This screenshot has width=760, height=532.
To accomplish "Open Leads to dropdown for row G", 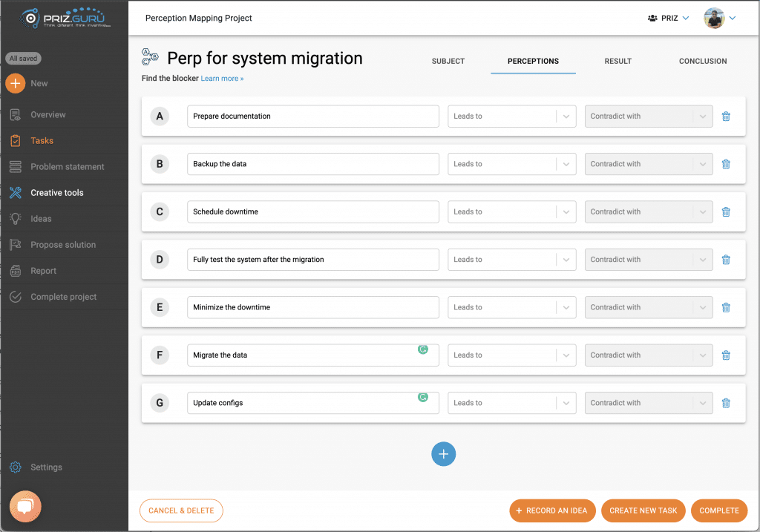I will (x=566, y=403).
